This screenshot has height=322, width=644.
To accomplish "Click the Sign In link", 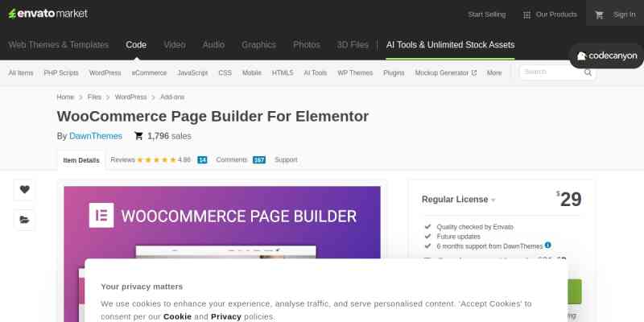I will tap(624, 14).
